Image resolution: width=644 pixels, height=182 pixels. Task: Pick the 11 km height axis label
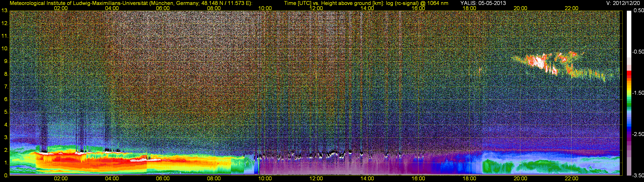point(5,36)
